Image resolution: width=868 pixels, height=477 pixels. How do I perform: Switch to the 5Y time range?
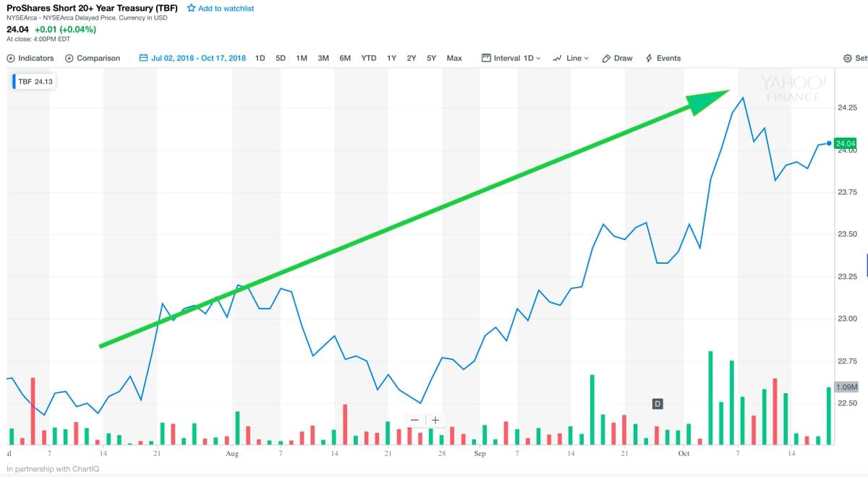point(431,58)
